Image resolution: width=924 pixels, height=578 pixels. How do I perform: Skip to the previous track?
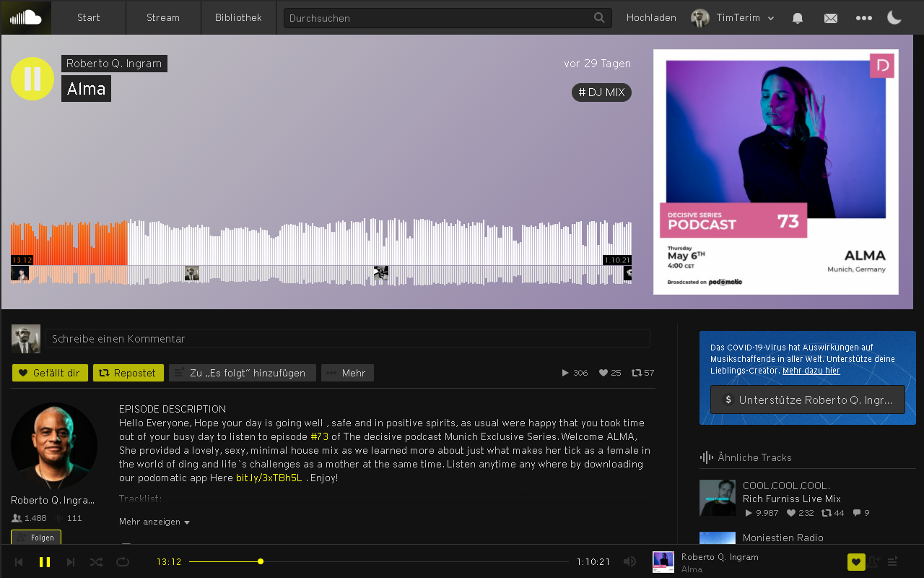[19, 561]
